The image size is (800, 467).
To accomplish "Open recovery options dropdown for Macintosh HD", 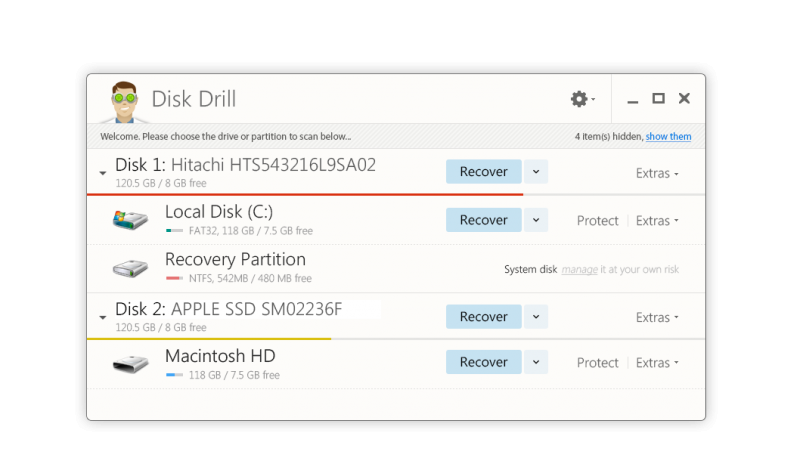I will point(536,362).
